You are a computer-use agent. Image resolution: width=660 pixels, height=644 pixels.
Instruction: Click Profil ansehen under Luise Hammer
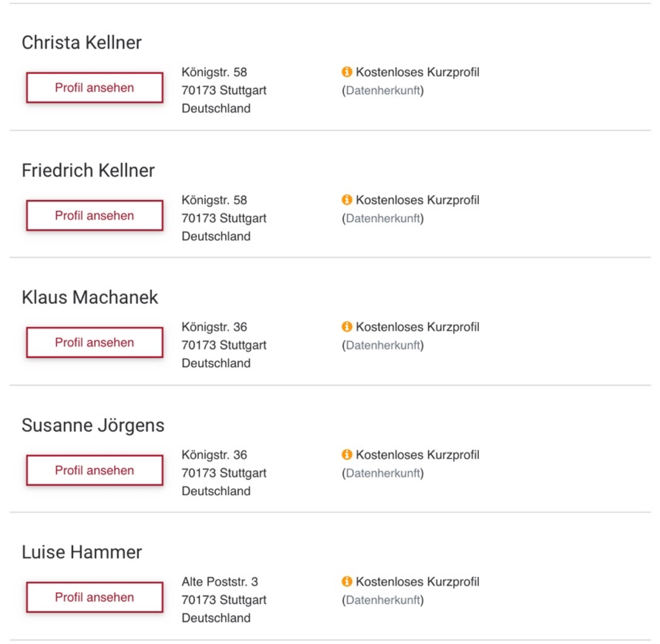coord(95,597)
